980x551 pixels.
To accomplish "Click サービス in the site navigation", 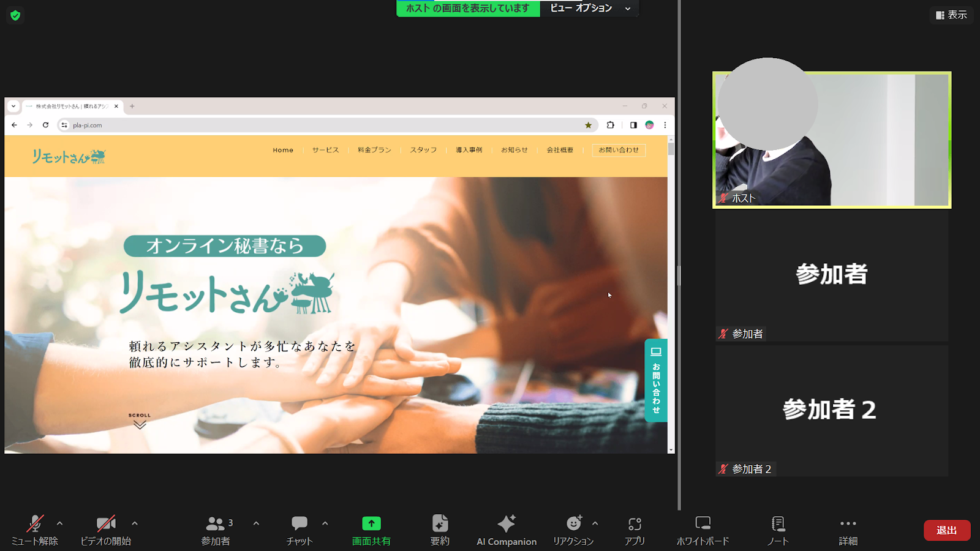I will coord(325,150).
